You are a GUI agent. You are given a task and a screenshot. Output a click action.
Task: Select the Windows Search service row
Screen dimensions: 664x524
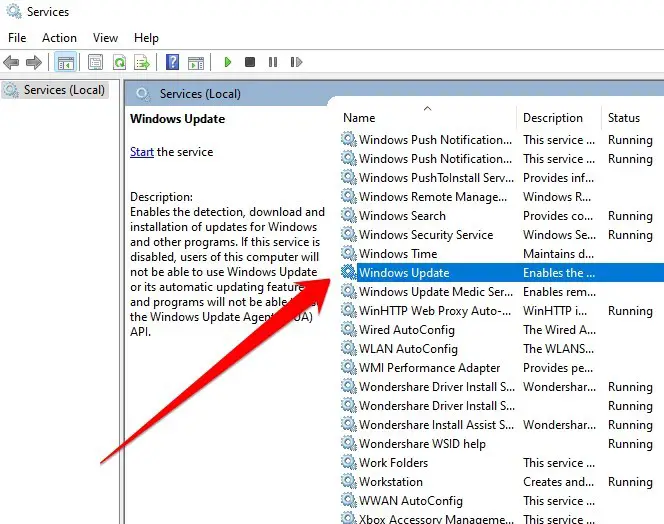(x=502, y=216)
